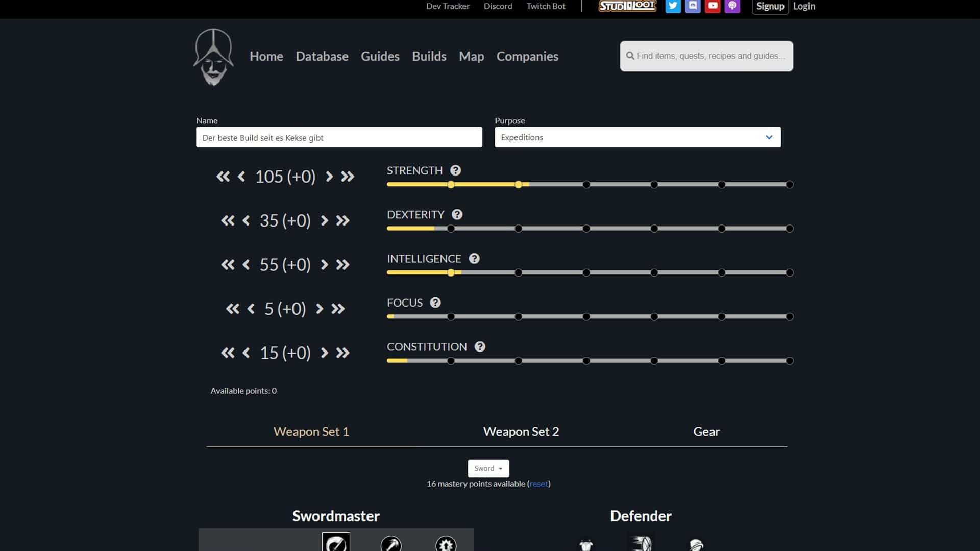Decrease Constitution by large step
The width and height of the screenshot is (980, 551).
click(228, 353)
